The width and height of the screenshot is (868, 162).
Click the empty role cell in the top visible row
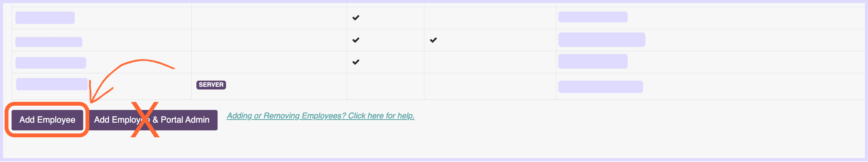click(269, 18)
